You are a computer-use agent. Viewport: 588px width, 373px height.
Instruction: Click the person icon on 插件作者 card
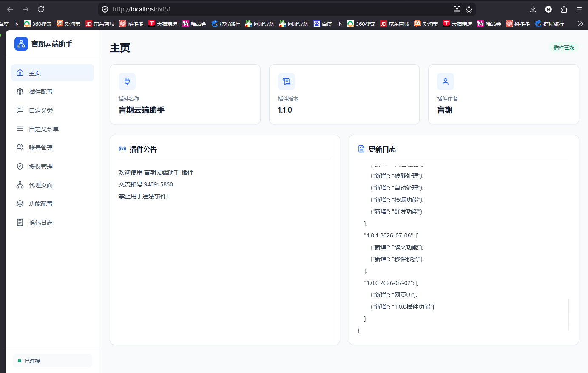[x=446, y=82]
